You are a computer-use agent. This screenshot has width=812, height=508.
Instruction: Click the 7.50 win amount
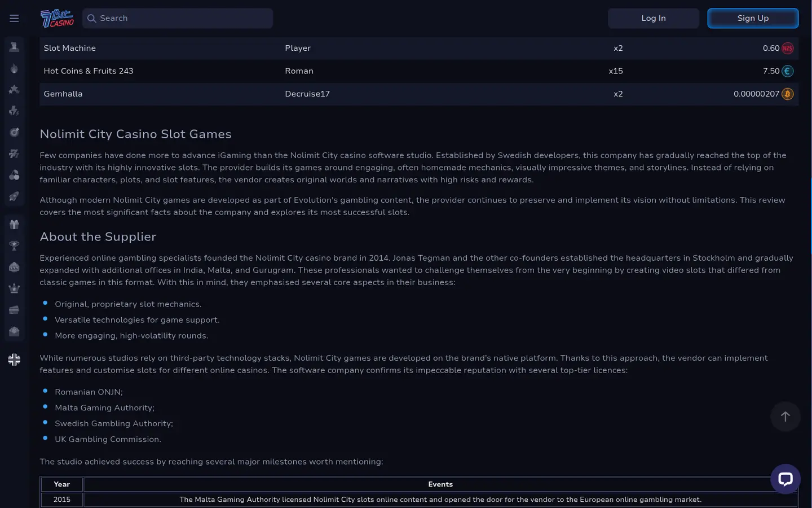click(771, 71)
